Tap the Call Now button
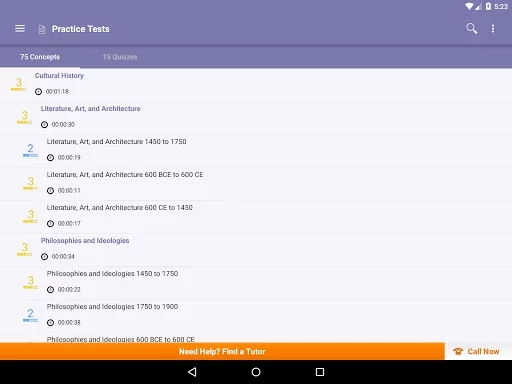 (x=478, y=351)
